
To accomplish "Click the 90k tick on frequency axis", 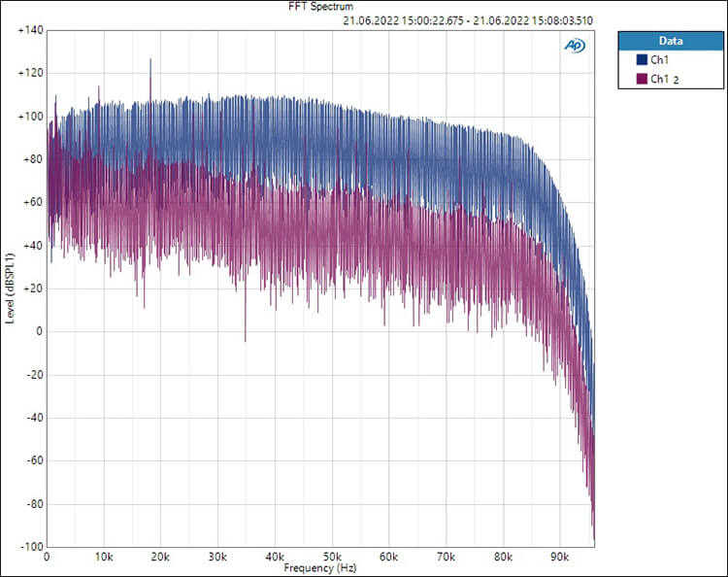I will coord(559,557).
